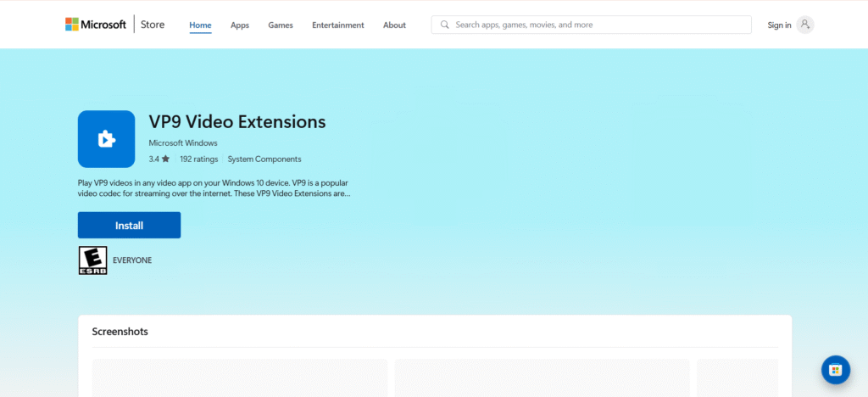The height and width of the screenshot is (397, 868).
Task: Install VP9 Video Extensions
Action: pos(129,226)
